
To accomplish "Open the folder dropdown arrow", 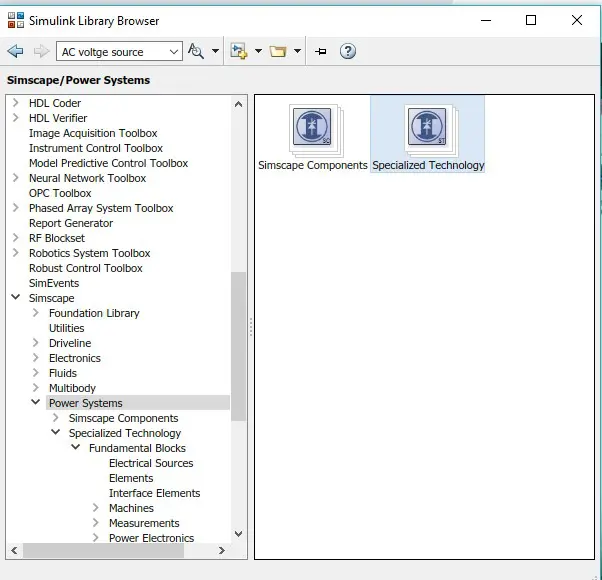I will click(297, 51).
